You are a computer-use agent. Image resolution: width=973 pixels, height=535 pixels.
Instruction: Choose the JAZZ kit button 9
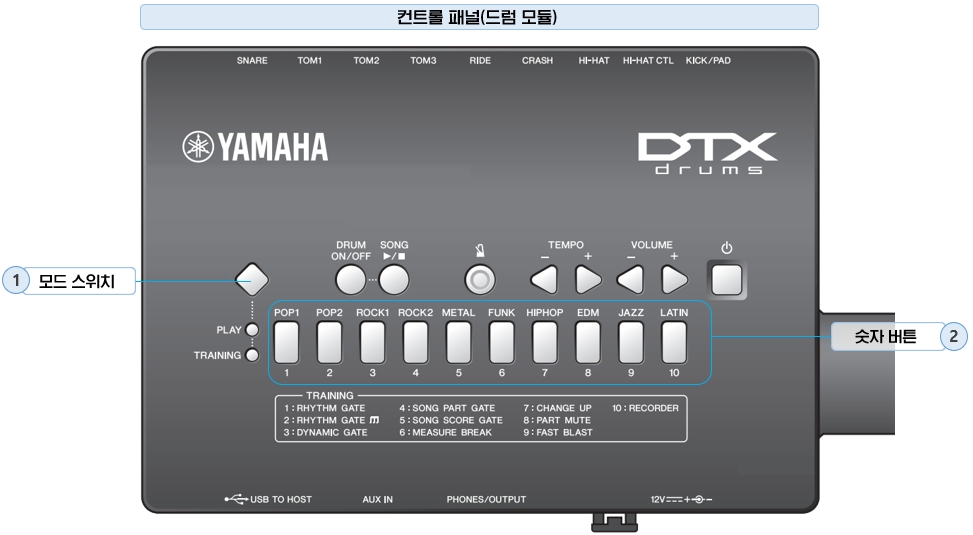631,343
